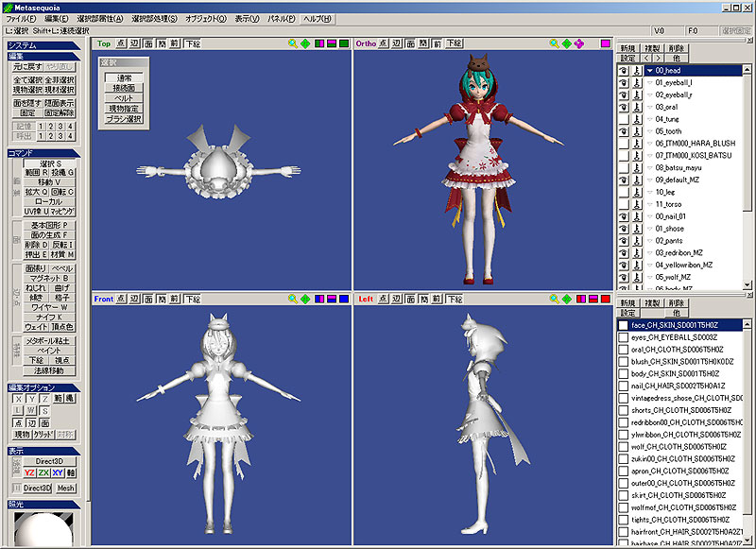Click the swatch for face_CH_SKIN_SD001T5H0Z material
This screenshot has height=549, width=756.
pos(624,325)
